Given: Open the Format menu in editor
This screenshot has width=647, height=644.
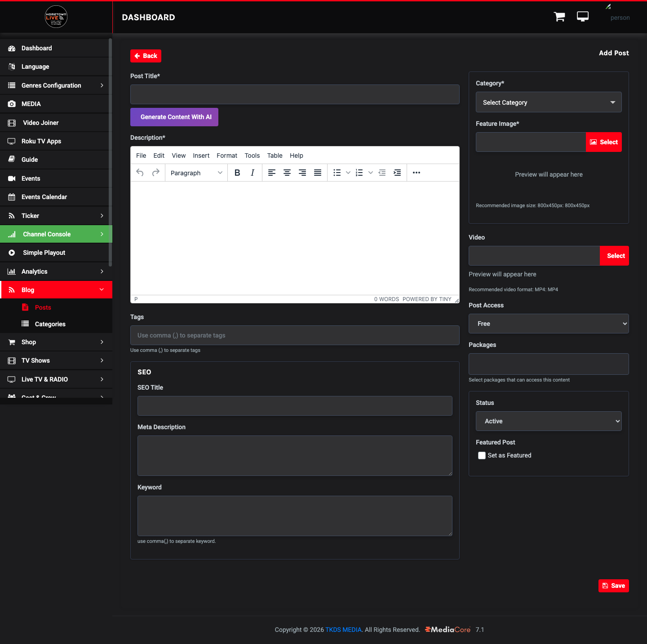Looking at the screenshot, I should pyautogui.click(x=227, y=155).
